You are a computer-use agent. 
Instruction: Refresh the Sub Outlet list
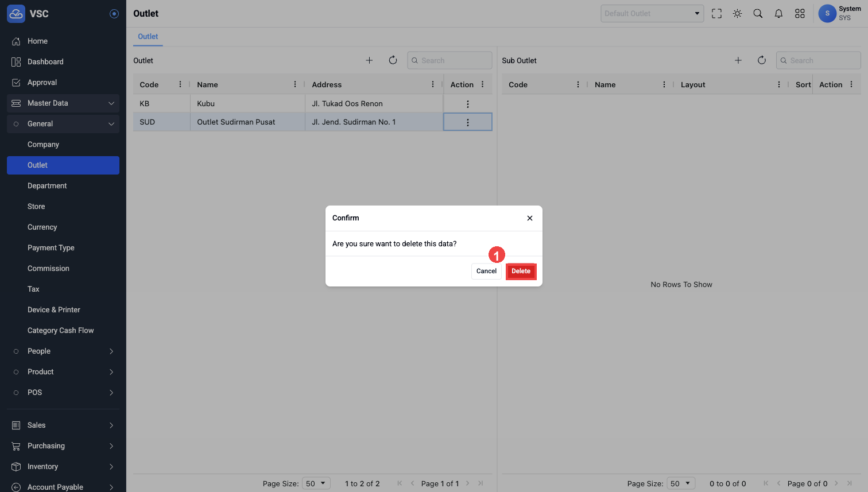coord(762,60)
